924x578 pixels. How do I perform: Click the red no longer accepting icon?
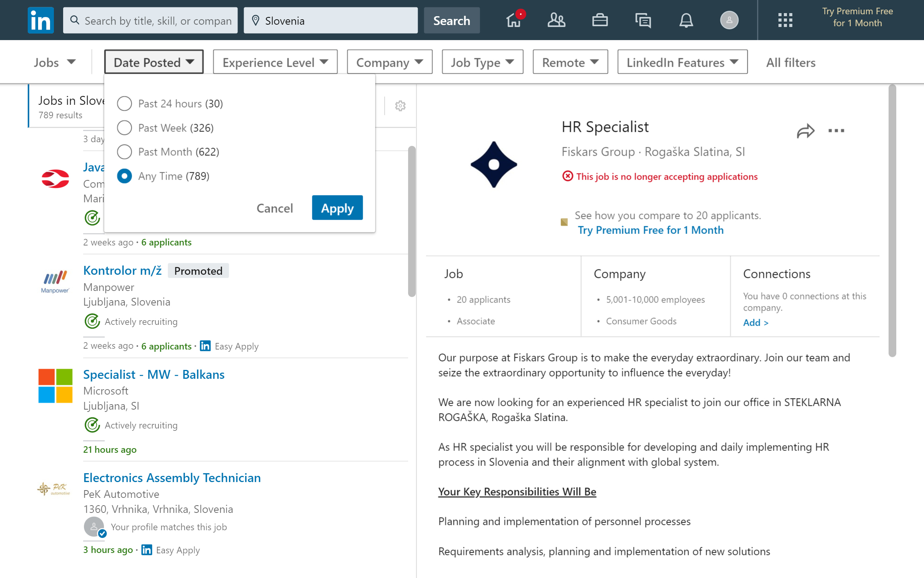(567, 176)
